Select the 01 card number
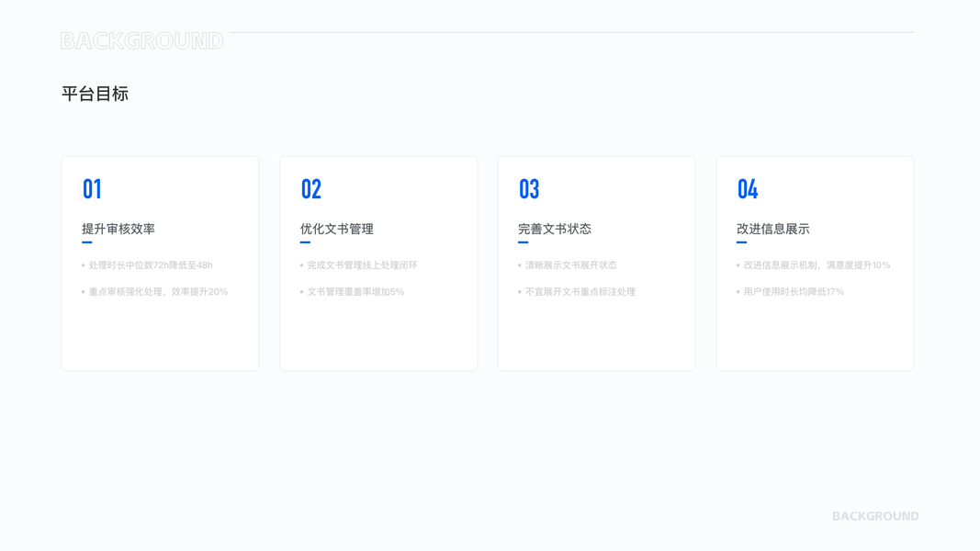Viewport: 980px width, 551px height. tap(92, 189)
